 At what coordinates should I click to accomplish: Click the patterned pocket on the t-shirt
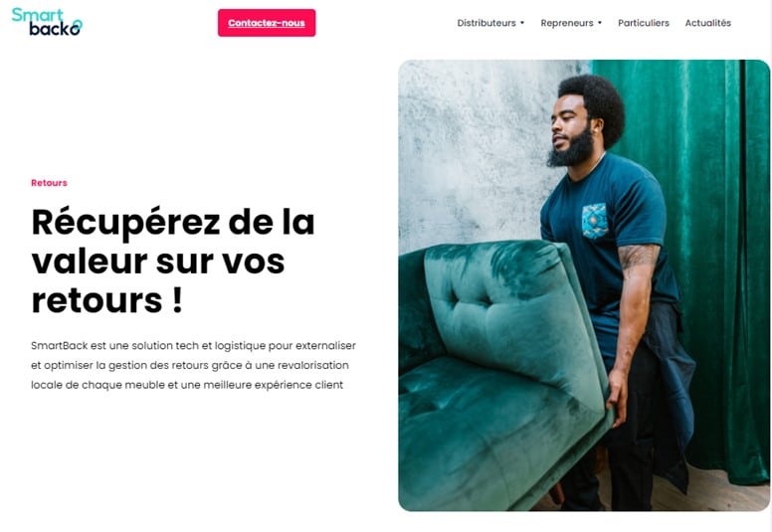tap(595, 221)
